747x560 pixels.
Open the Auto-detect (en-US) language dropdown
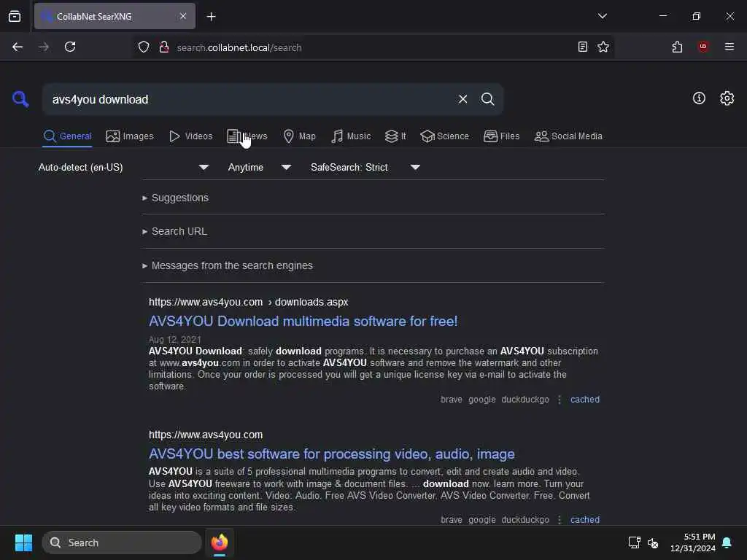click(x=123, y=167)
